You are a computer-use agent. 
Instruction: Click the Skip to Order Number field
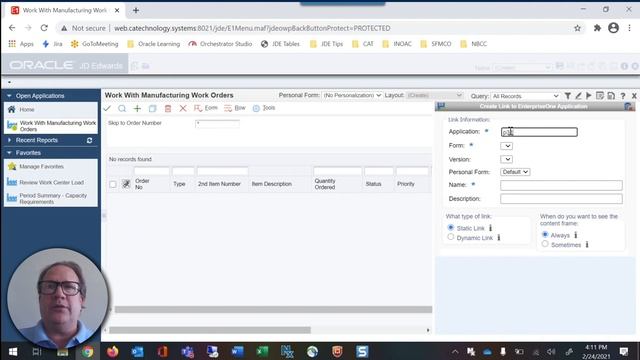pyautogui.click(x=217, y=123)
